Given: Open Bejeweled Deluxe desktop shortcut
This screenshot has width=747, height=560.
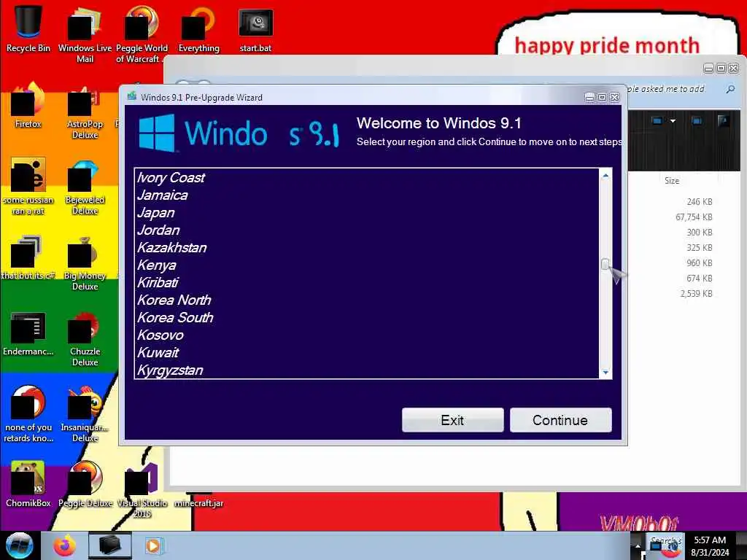Looking at the screenshot, I should [85, 186].
